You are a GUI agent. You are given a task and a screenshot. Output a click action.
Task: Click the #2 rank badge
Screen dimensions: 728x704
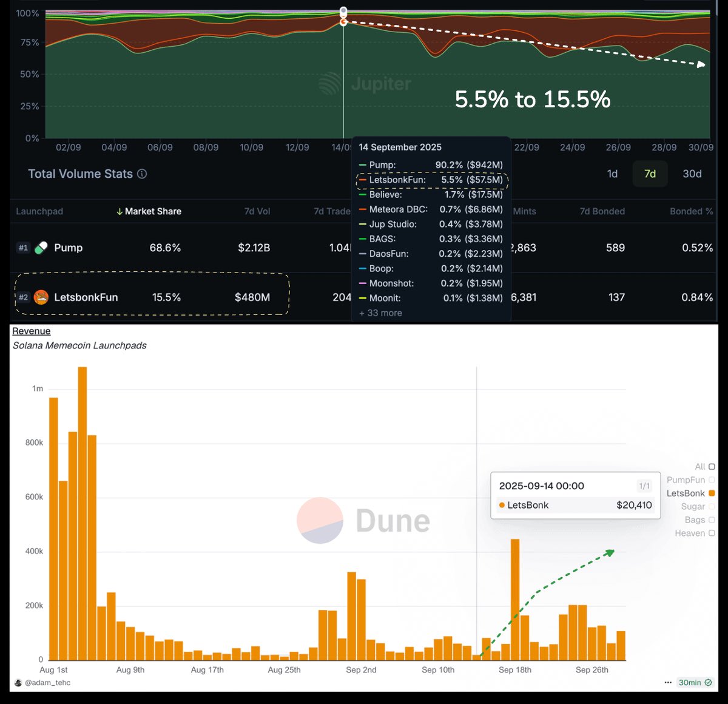(23, 297)
